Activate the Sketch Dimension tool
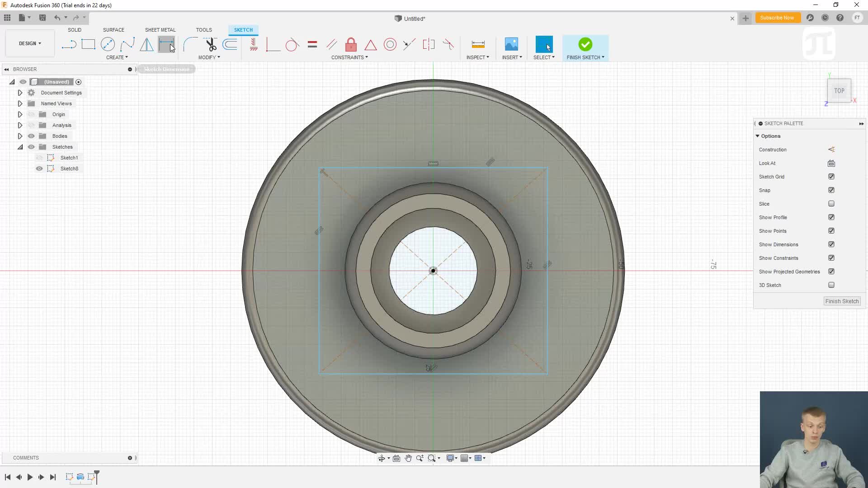Image resolution: width=868 pixels, height=488 pixels. pos(166,44)
